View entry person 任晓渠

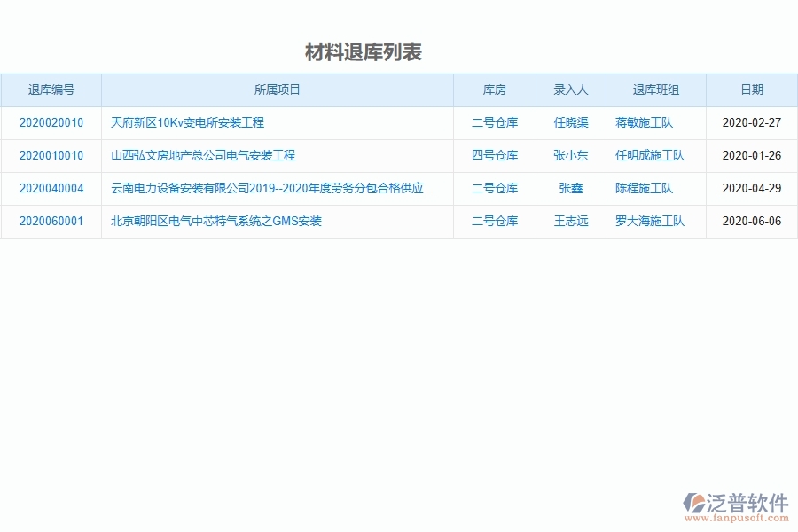click(x=570, y=122)
